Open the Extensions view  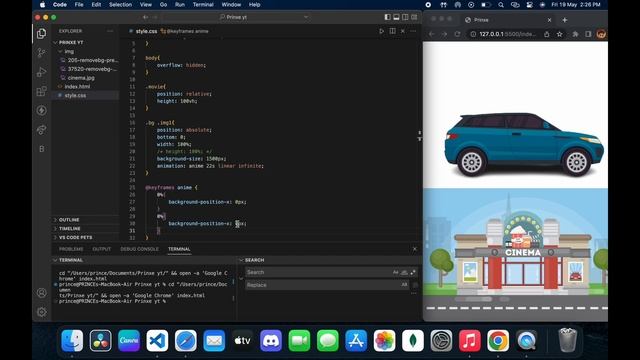point(41,91)
